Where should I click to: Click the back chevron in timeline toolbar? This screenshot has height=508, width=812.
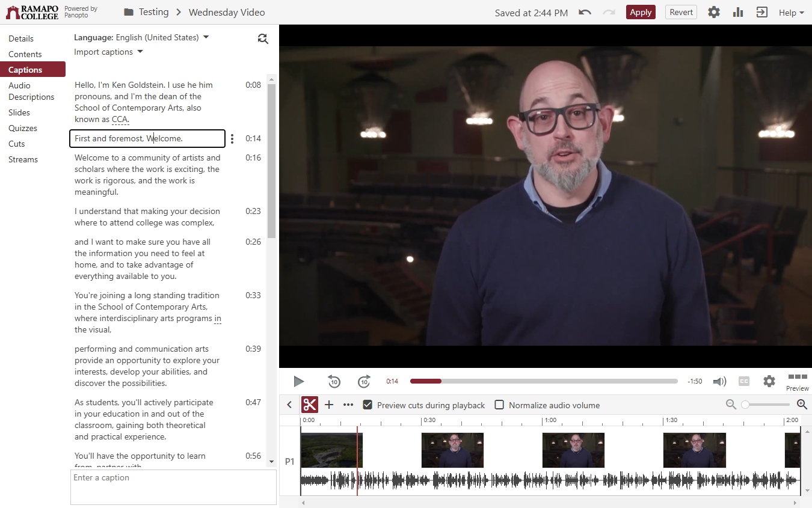pos(289,405)
